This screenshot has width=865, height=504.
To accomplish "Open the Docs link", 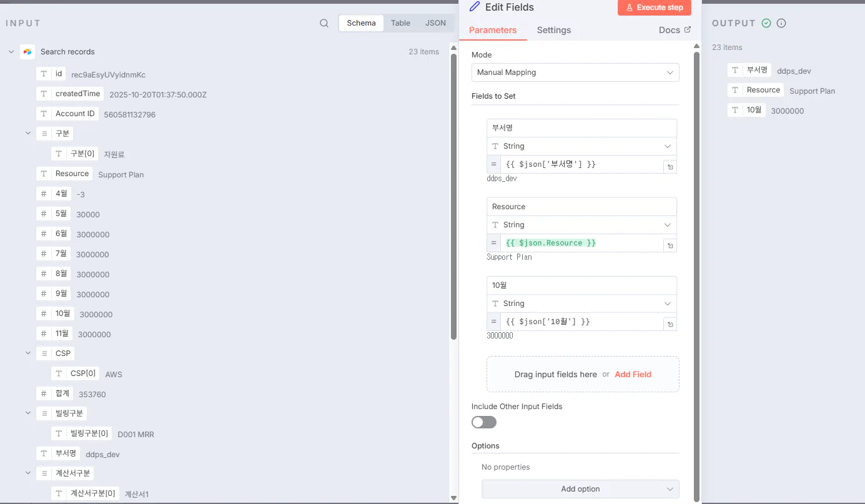I will (x=675, y=30).
